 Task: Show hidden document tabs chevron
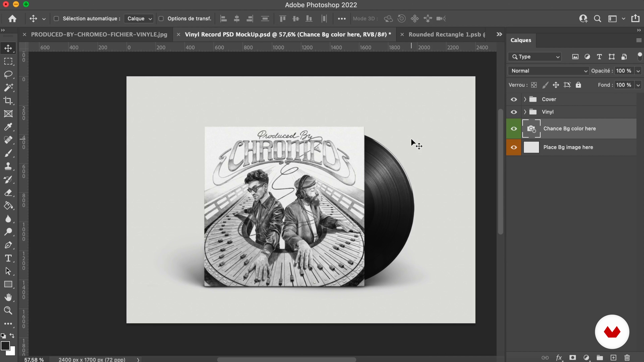(499, 34)
